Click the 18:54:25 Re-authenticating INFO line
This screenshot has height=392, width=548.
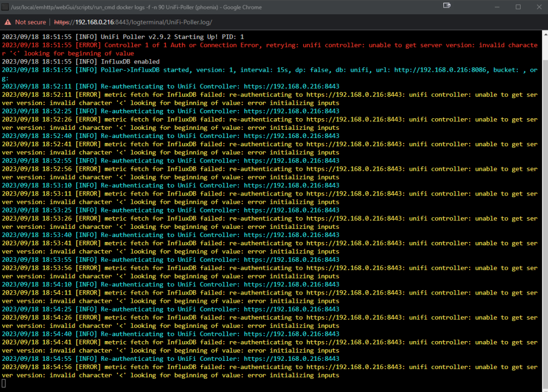point(170,309)
